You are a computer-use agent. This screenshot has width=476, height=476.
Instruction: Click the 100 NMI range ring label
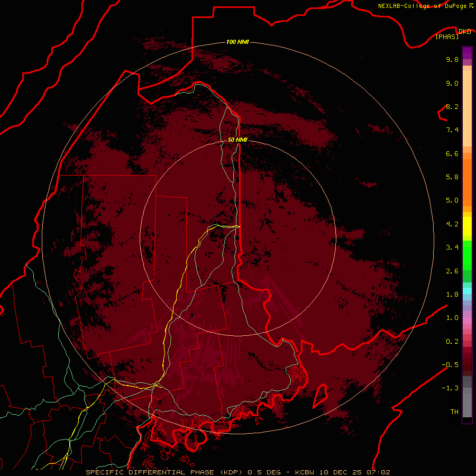pos(237,42)
